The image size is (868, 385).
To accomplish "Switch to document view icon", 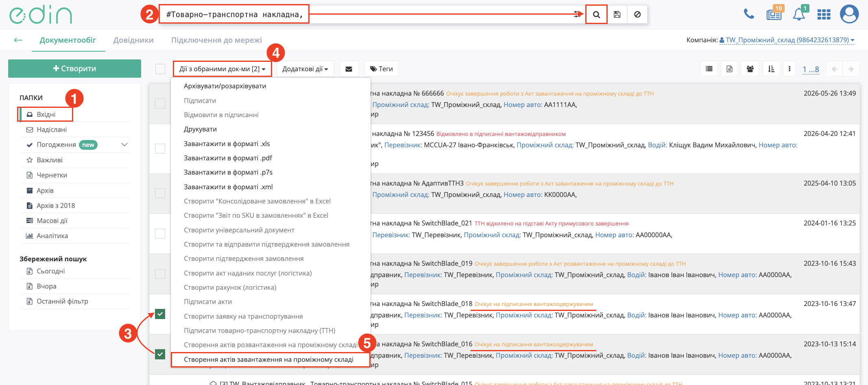I will point(729,69).
